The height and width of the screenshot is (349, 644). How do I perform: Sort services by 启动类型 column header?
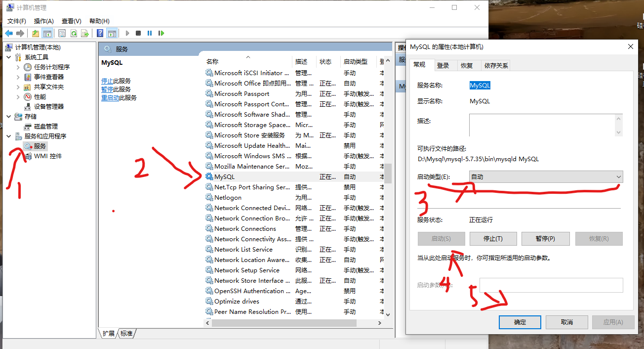(359, 61)
